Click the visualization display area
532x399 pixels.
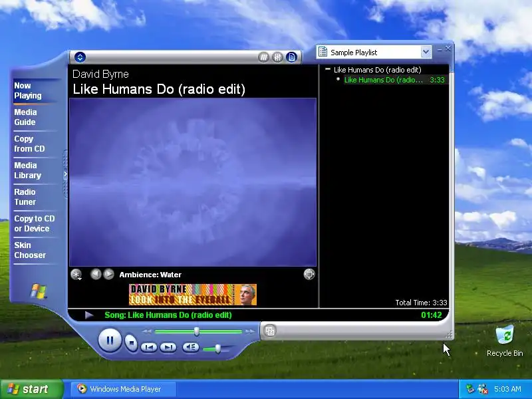193,182
